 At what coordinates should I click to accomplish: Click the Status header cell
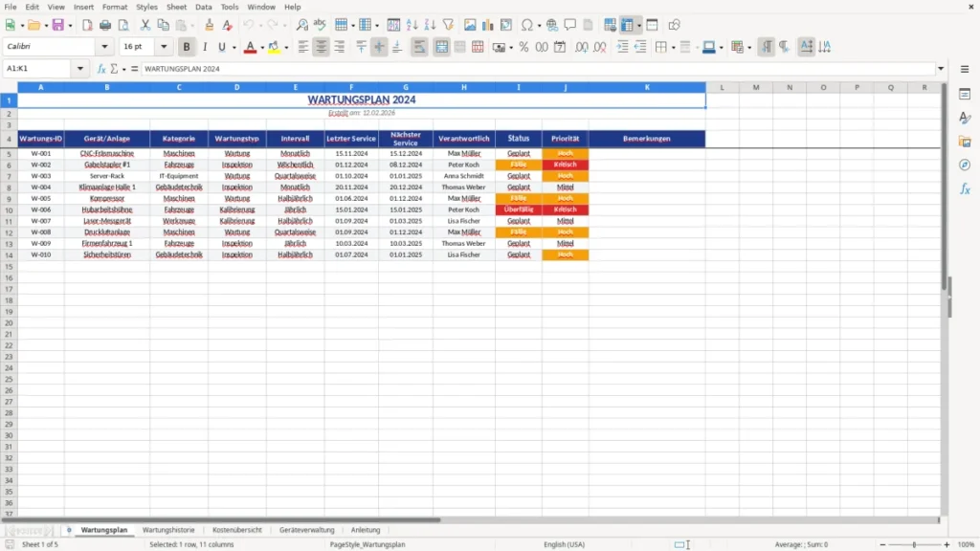(518, 139)
